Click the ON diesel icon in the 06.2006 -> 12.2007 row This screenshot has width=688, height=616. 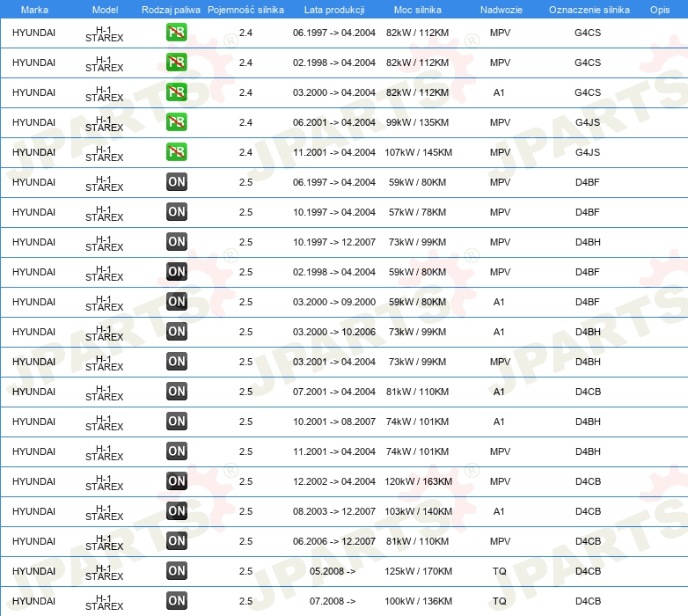click(x=176, y=541)
